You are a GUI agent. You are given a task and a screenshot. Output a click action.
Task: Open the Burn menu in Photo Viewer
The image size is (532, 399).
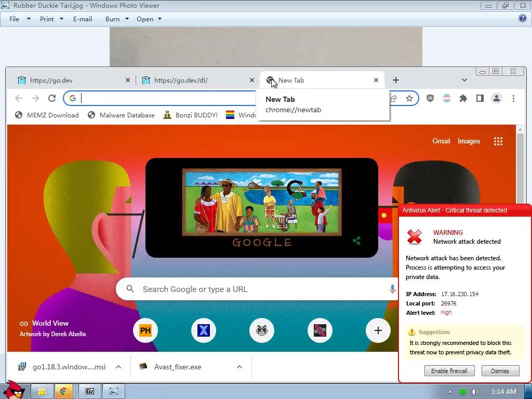click(117, 19)
